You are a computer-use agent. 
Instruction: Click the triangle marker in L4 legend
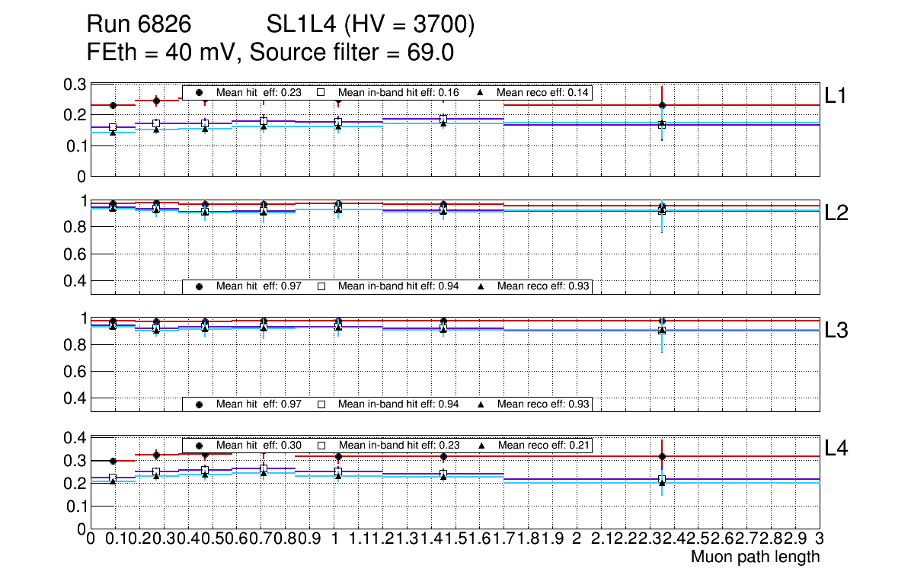point(481,445)
